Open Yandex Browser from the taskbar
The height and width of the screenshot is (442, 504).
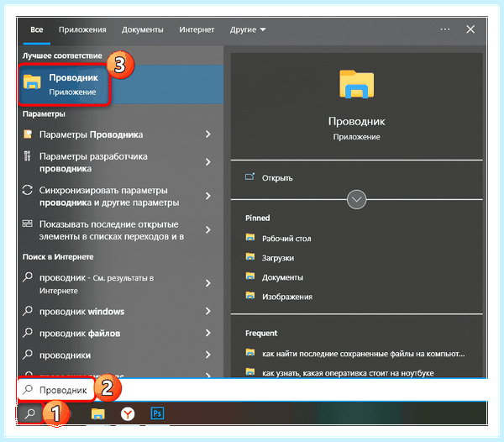pyautogui.click(x=128, y=413)
